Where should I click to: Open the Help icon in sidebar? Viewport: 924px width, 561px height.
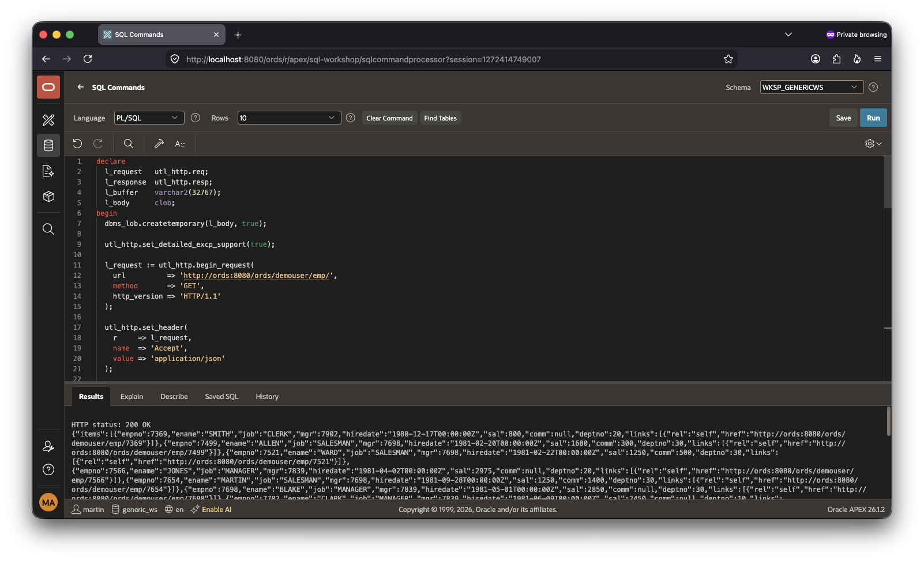coord(48,469)
